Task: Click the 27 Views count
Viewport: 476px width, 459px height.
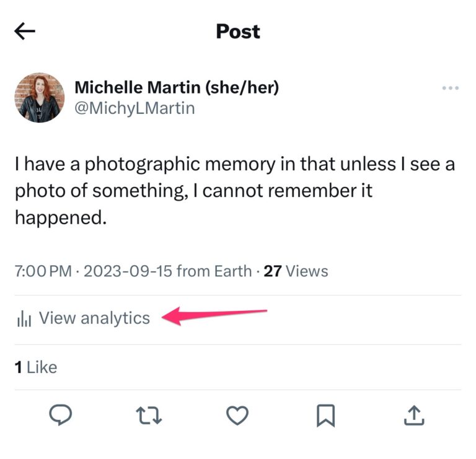Action: [296, 271]
